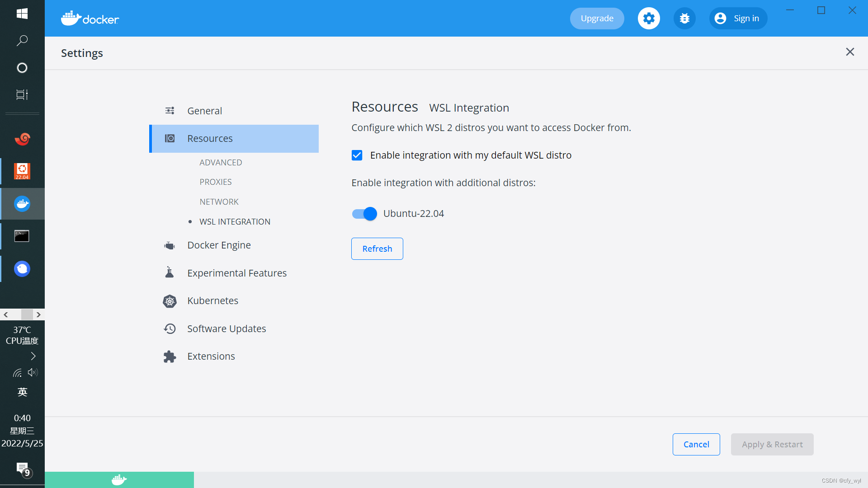868x488 pixels.
Task: Click the Refresh button
Action: click(x=377, y=249)
